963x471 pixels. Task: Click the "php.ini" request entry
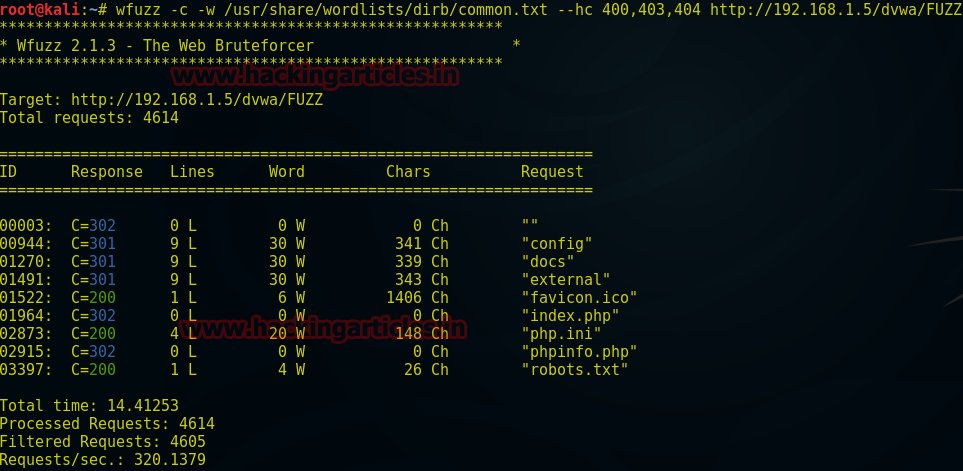[x=561, y=333]
